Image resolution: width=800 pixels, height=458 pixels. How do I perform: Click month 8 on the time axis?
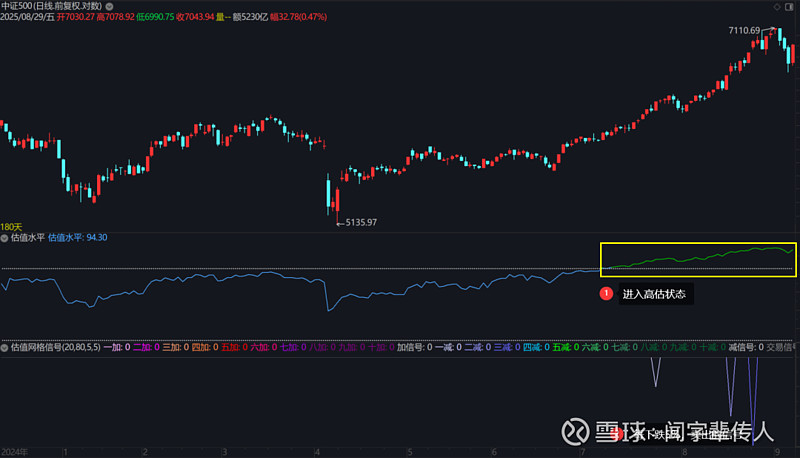tap(685, 452)
